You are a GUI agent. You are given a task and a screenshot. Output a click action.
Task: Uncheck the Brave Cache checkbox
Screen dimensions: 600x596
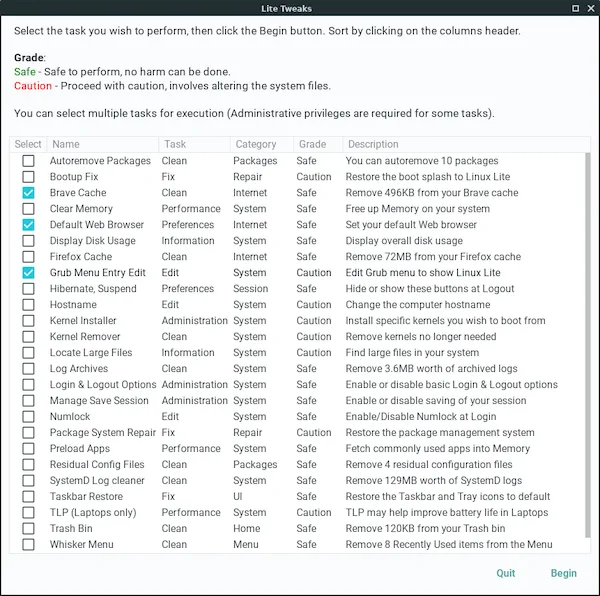(x=28, y=193)
